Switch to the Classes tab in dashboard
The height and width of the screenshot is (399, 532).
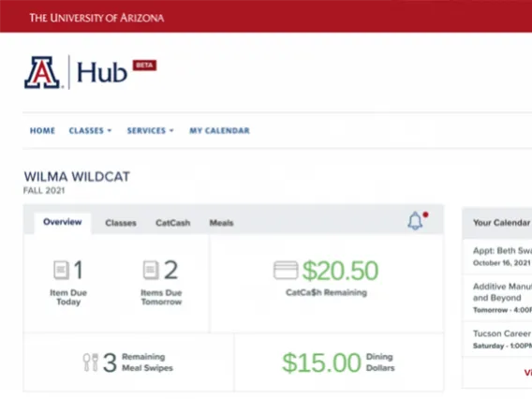click(x=121, y=223)
